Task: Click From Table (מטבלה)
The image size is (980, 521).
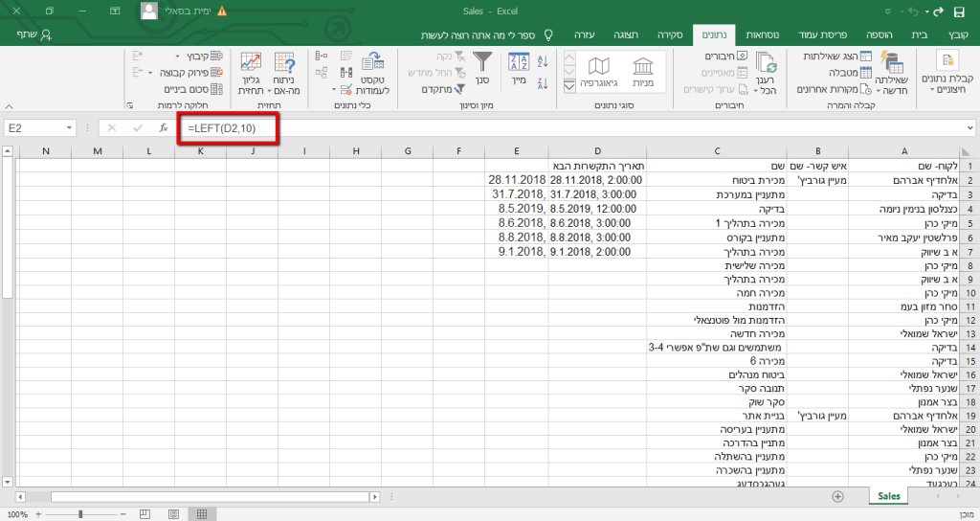Action: pyautogui.click(x=850, y=73)
